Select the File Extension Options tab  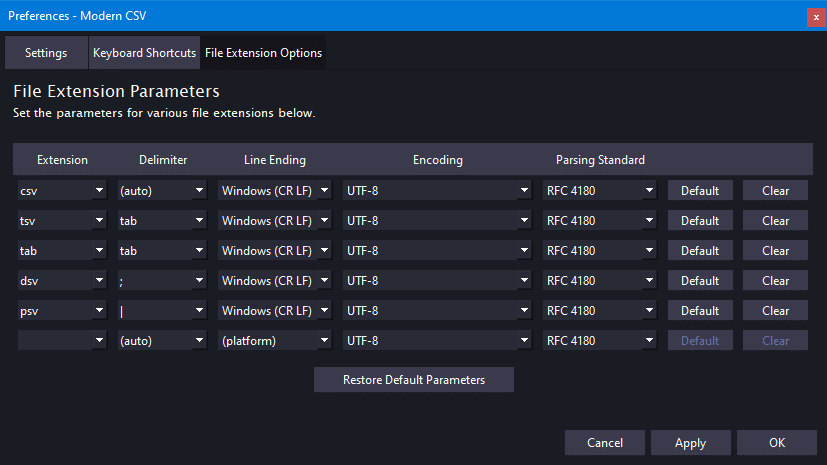pyautogui.click(x=263, y=53)
